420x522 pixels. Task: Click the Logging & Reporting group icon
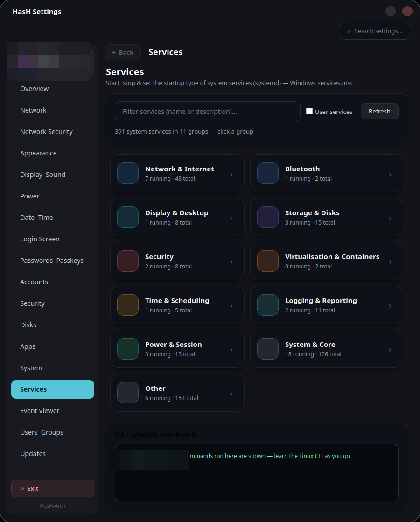tap(267, 305)
